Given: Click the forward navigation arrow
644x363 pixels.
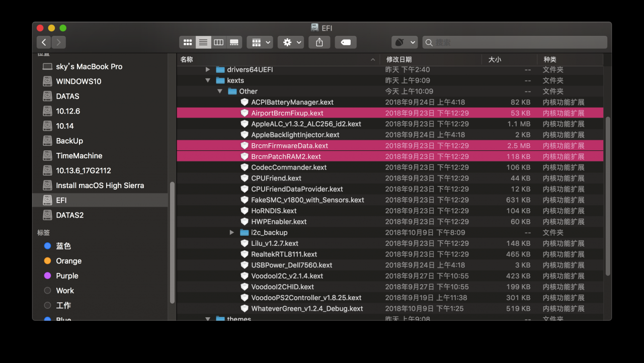Looking at the screenshot, I should pos(59,42).
